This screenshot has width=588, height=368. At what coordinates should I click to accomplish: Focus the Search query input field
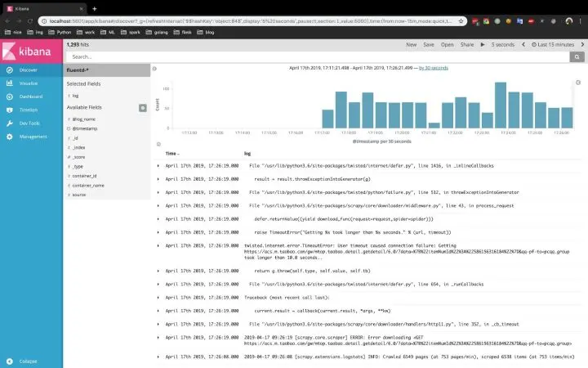[x=318, y=56]
